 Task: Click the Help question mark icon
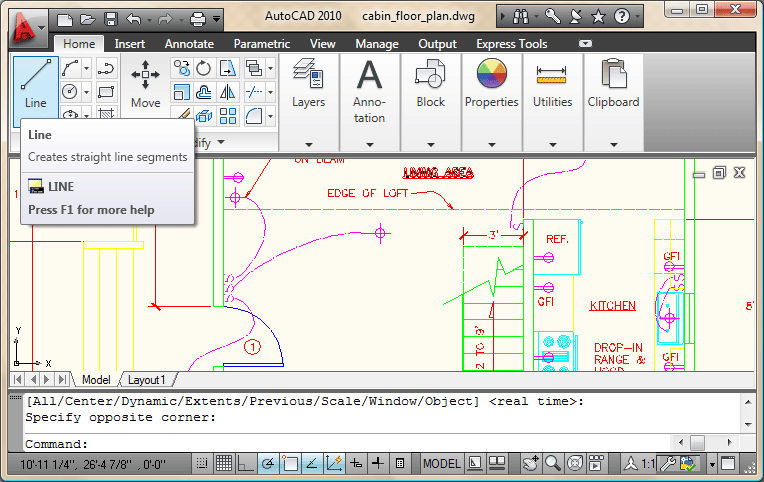click(x=622, y=18)
